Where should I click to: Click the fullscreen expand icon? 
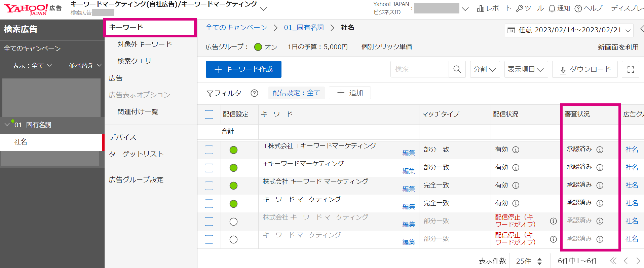tap(631, 69)
